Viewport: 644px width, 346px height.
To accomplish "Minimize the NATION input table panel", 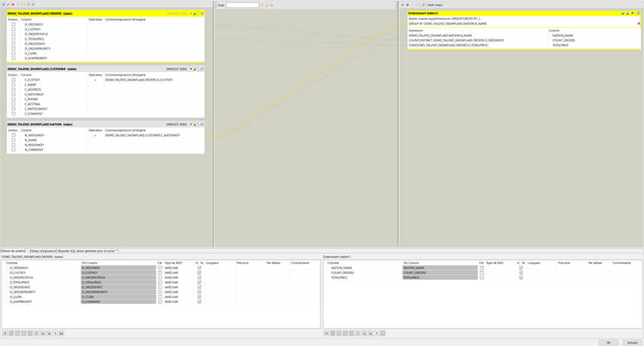I will pos(196,124).
